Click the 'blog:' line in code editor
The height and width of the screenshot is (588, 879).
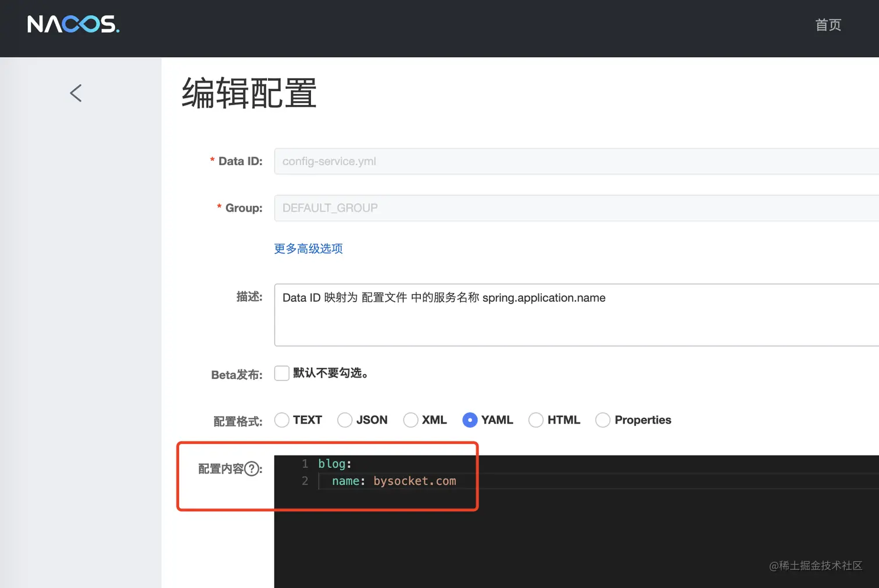pos(335,464)
